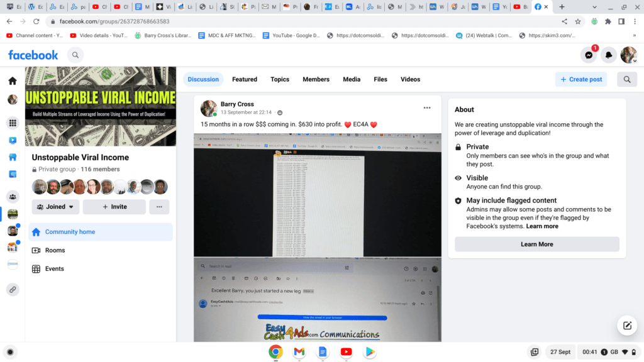Open a new browser tab
The height and width of the screenshot is (362, 644).
click(562, 7)
